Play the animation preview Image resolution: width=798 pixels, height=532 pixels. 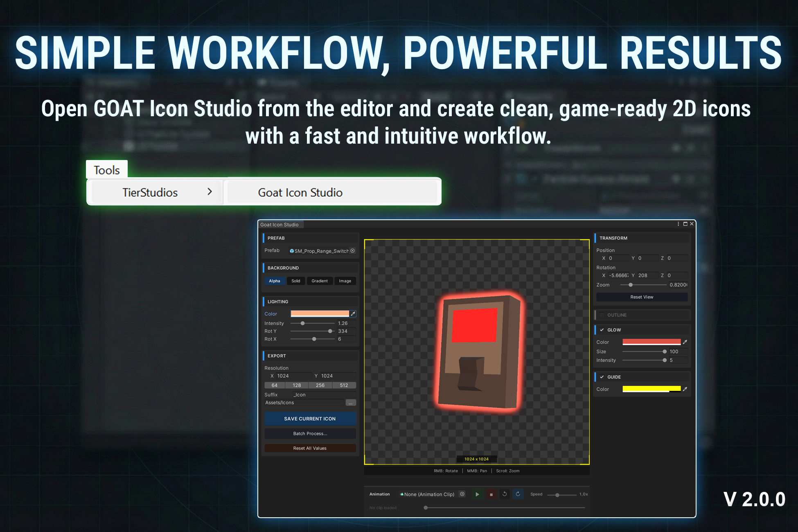[477, 494]
